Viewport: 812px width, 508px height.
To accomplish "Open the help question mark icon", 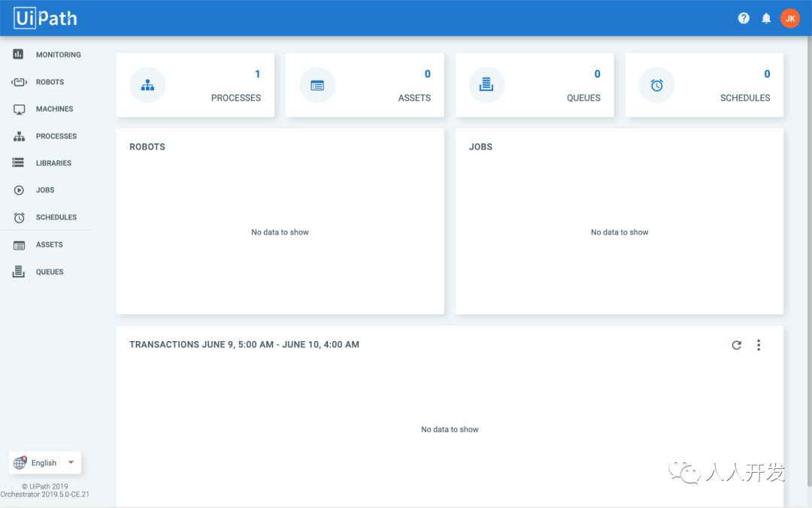I will point(744,18).
